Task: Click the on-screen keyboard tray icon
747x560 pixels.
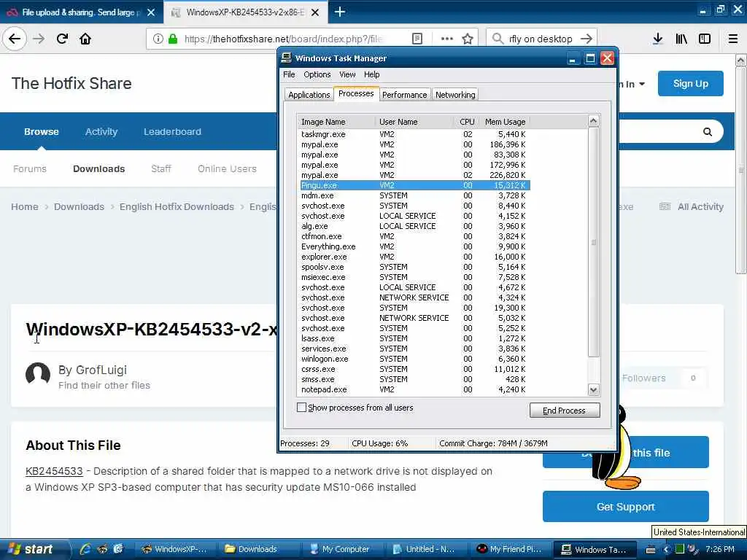Action: click(651, 550)
